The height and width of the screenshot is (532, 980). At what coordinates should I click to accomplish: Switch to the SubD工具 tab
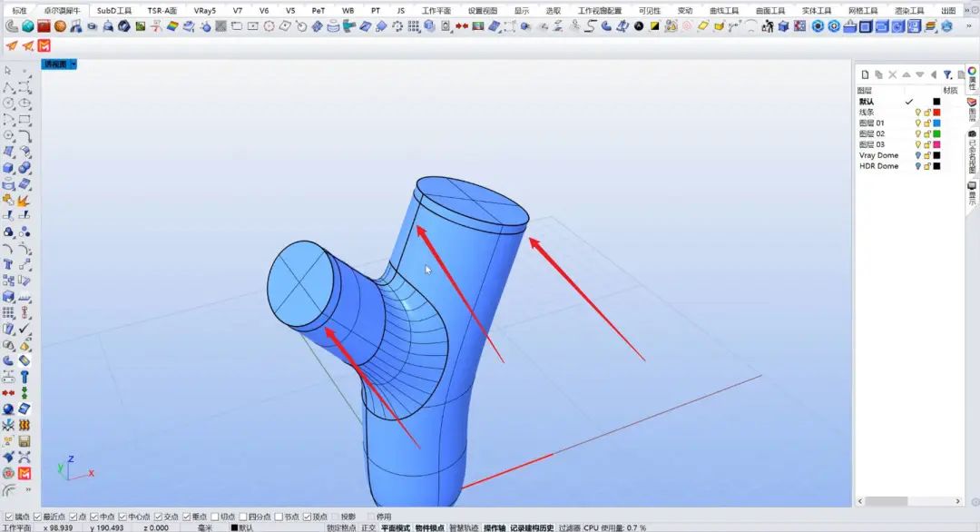tap(114, 11)
